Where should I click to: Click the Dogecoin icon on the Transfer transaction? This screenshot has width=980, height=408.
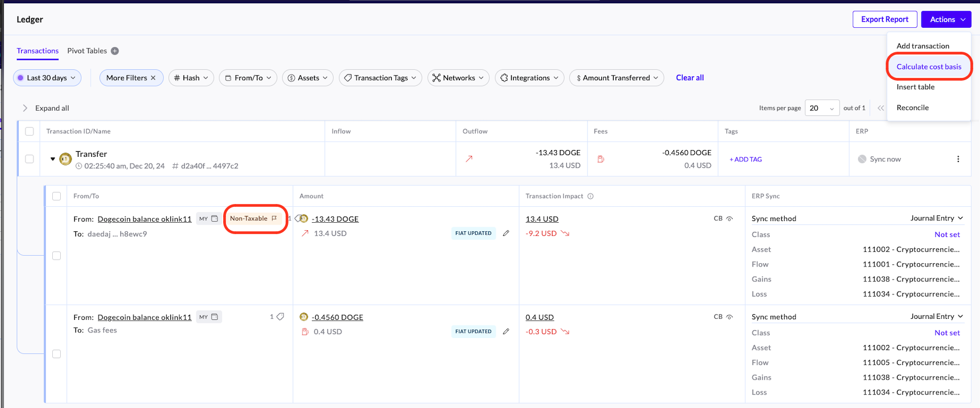pyautogui.click(x=65, y=159)
